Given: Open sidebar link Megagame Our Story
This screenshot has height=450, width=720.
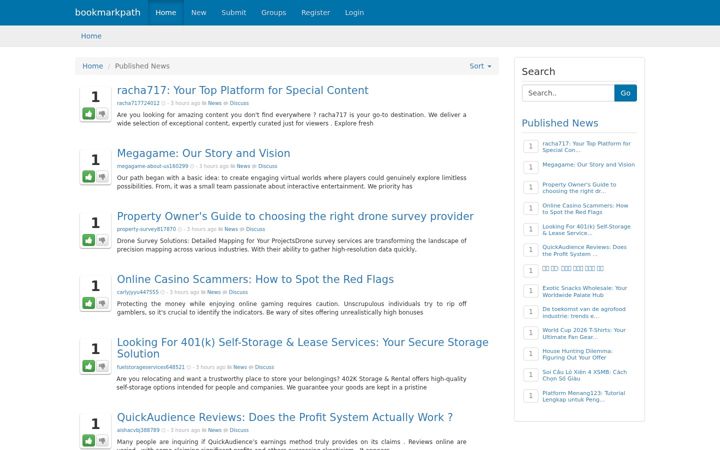Looking at the screenshot, I should click(x=589, y=164).
